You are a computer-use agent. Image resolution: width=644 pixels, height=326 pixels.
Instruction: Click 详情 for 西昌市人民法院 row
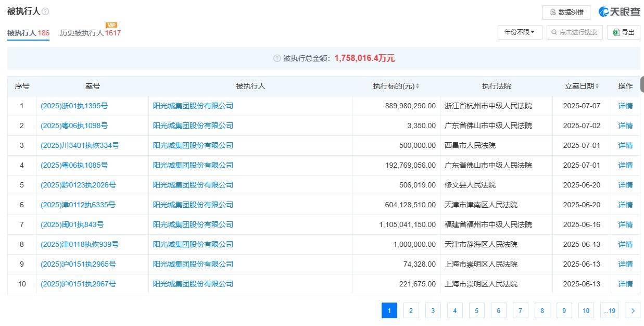point(625,145)
